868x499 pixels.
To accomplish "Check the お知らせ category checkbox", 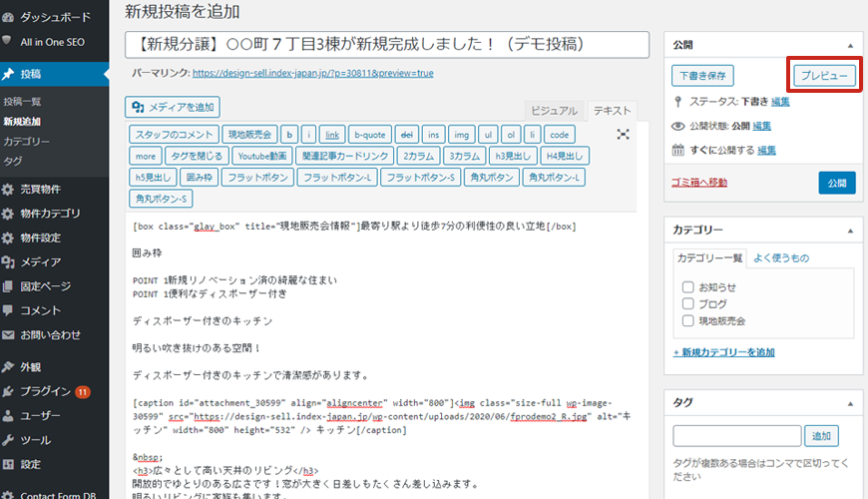I will [x=687, y=285].
